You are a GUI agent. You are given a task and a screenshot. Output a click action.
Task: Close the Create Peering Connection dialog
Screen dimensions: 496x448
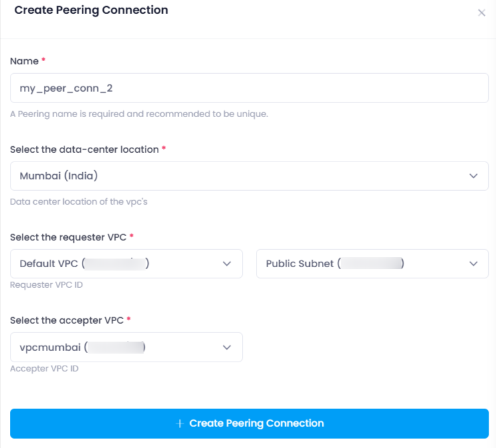[481, 13]
